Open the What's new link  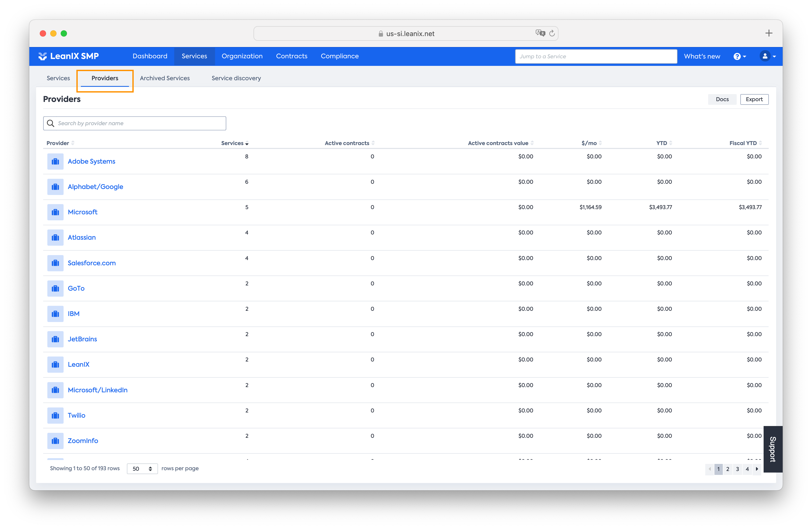[x=702, y=56]
